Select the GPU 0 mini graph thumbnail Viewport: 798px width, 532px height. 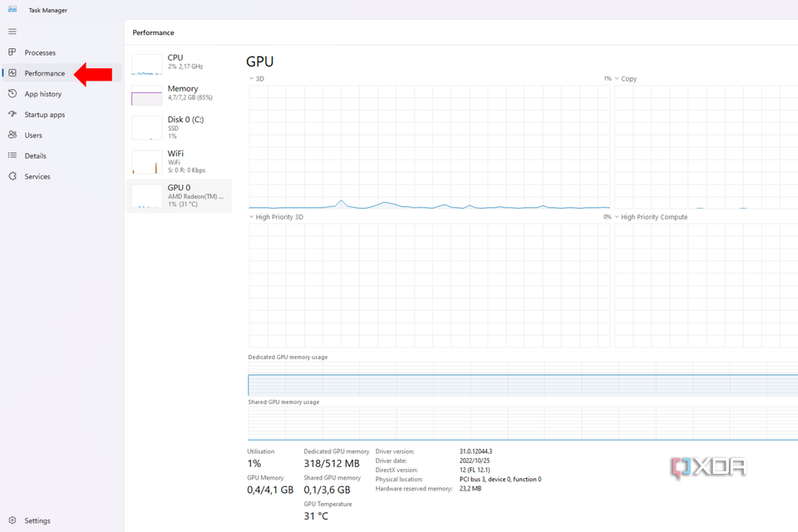[146, 196]
